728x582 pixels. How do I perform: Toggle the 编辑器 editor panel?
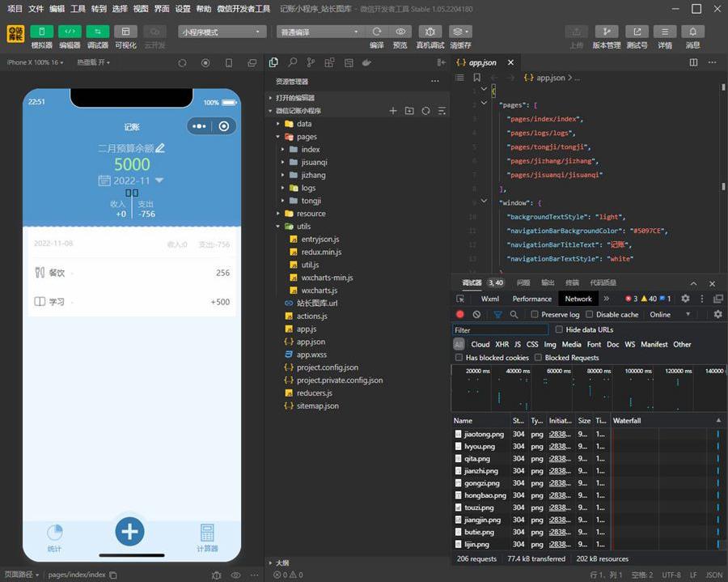[70, 32]
